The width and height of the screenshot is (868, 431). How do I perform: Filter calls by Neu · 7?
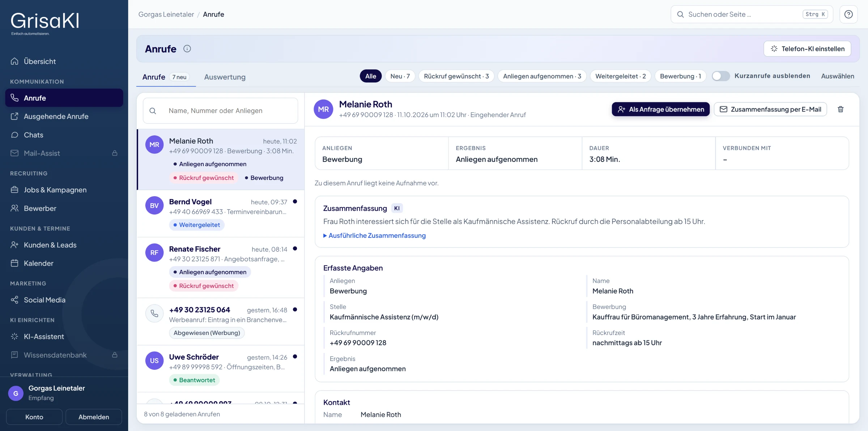click(400, 76)
